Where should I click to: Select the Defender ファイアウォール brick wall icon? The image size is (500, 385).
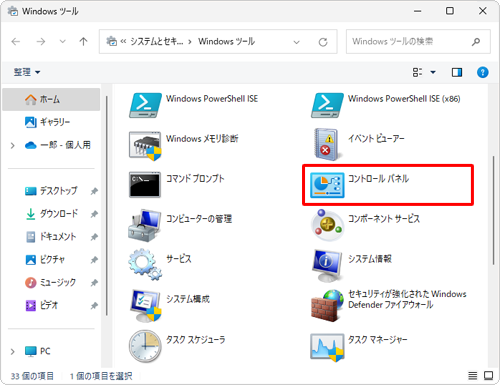pyautogui.click(x=327, y=305)
